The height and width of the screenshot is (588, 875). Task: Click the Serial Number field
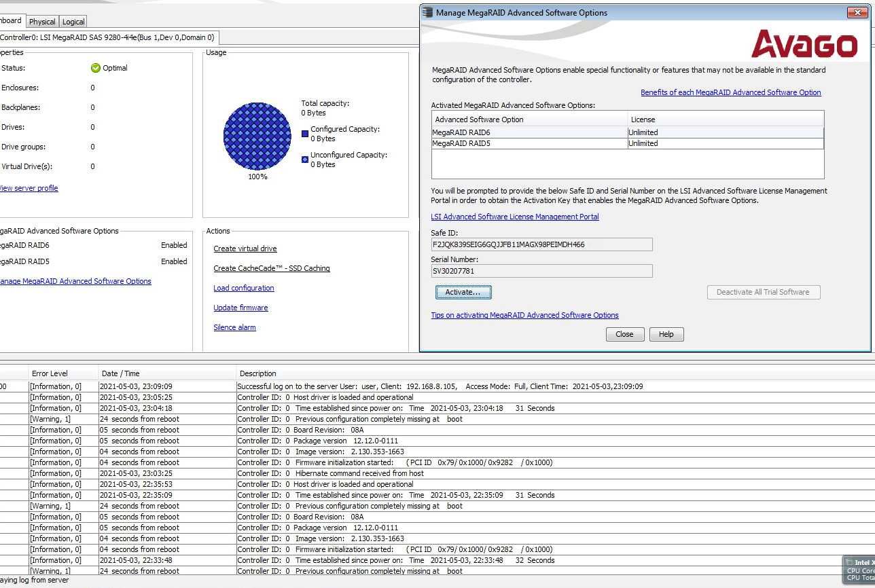coord(541,271)
